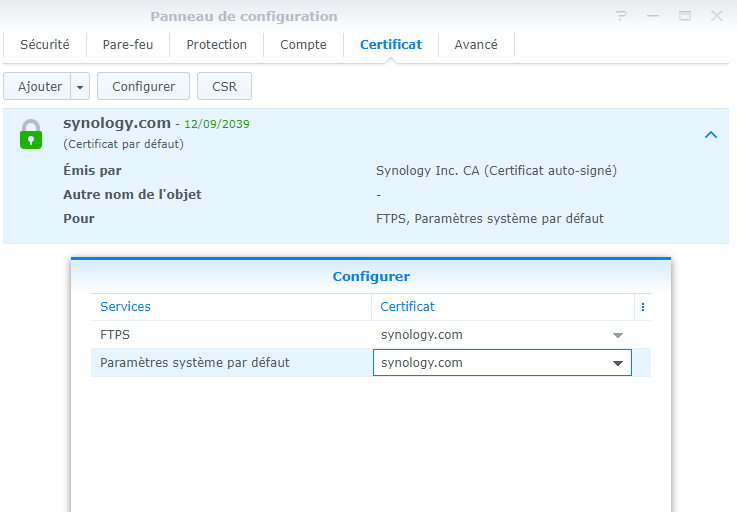Maximize the Panneau de configuration window
This screenshot has height=512, width=737.
click(685, 16)
